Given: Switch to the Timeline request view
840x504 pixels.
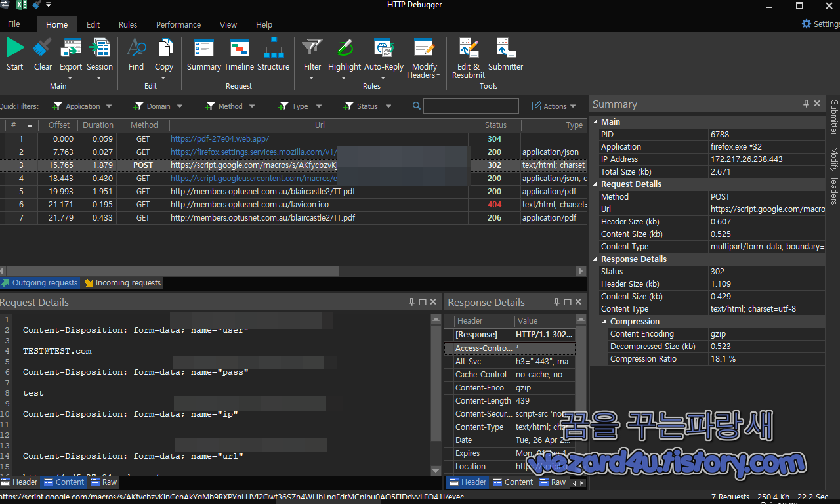Looking at the screenshot, I should 239,56.
